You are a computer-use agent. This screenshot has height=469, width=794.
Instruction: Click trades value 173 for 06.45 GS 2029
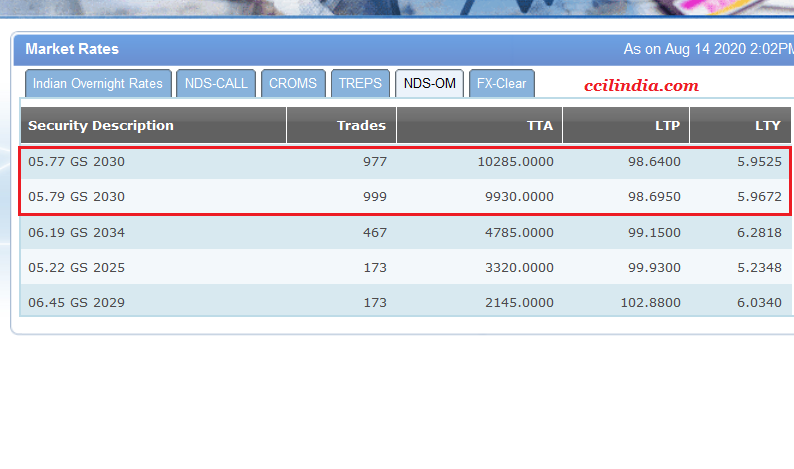point(375,302)
